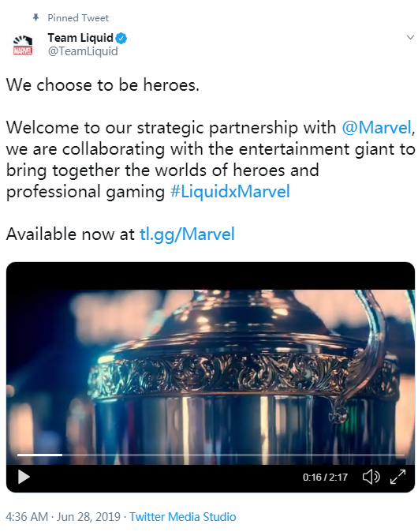Open the tweet options chevron menu

(x=410, y=37)
